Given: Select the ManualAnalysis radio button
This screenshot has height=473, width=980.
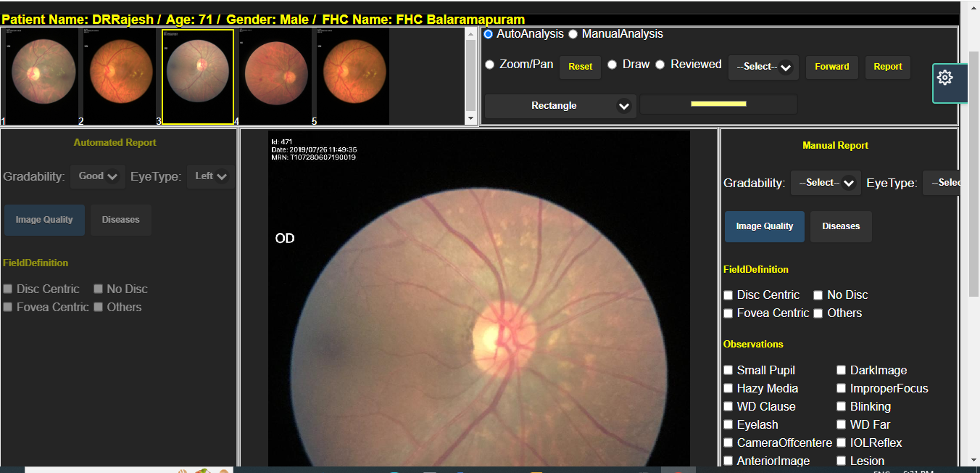Looking at the screenshot, I should tap(573, 34).
